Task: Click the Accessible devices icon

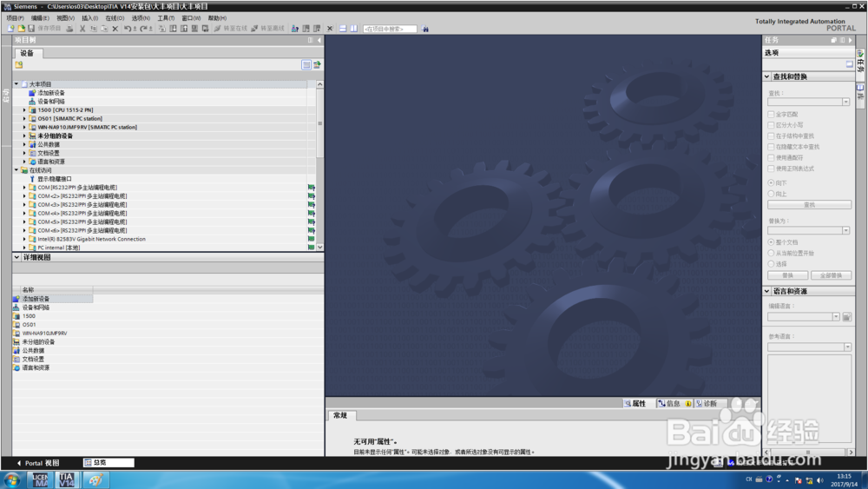Action: 294,29
